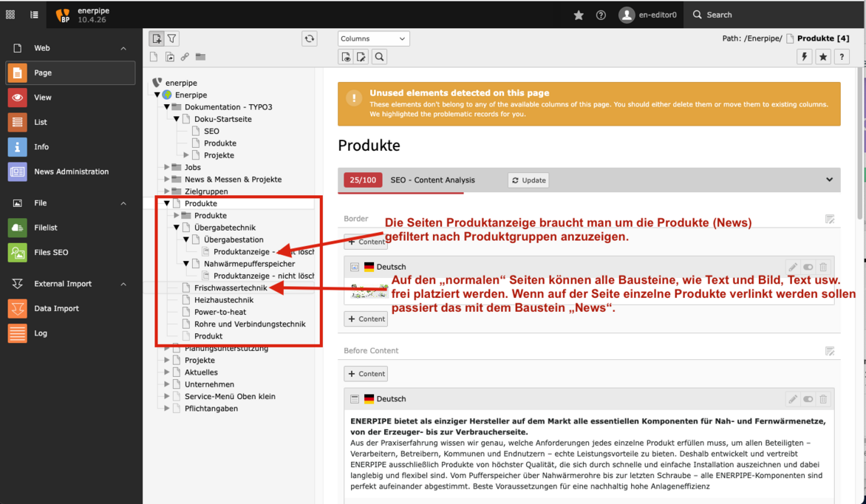Click the edit page properties icon

point(361,57)
